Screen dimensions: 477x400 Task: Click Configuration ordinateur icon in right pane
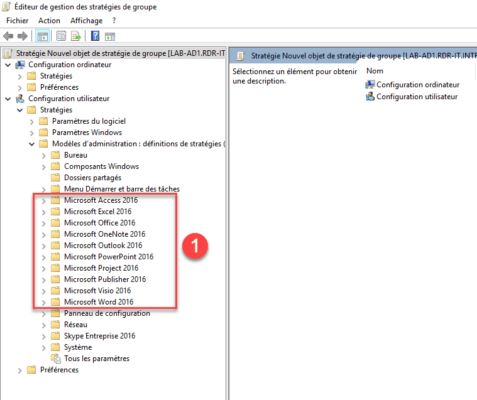pos(370,85)
